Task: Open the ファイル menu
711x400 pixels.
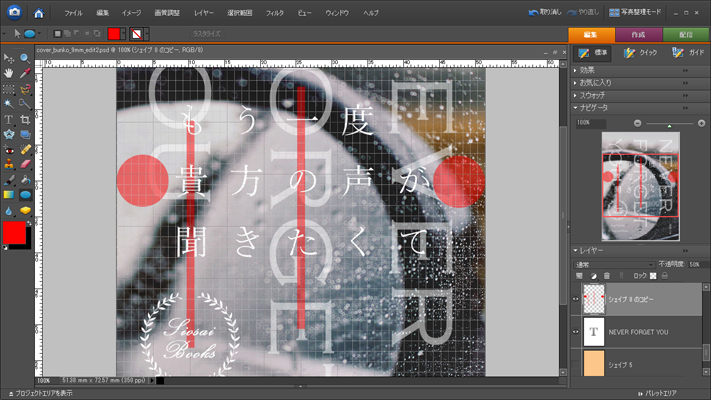Action: pyautogui.click(x=73, y=13)
